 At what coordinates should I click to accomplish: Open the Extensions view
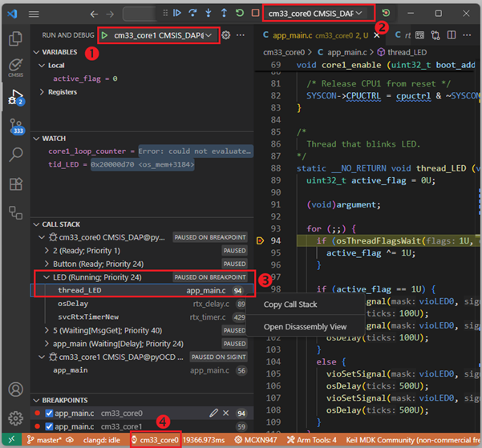point(14,184)
